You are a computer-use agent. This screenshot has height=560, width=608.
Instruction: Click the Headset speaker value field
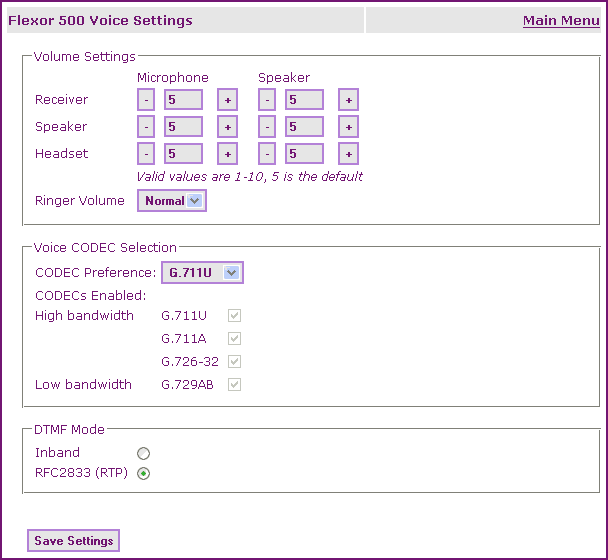[x=304, y=154]
